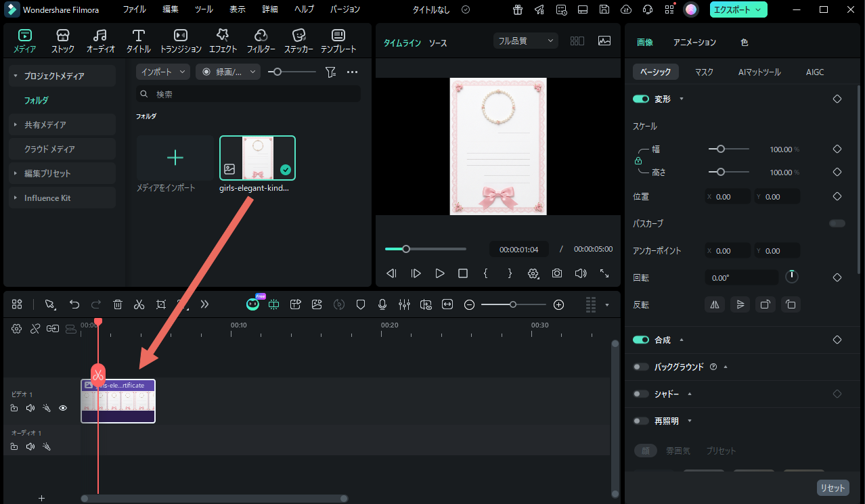Viewport: 865px width, 504px height.
Task: Delete clip with the trash icon
Action: tap(118, 304)
